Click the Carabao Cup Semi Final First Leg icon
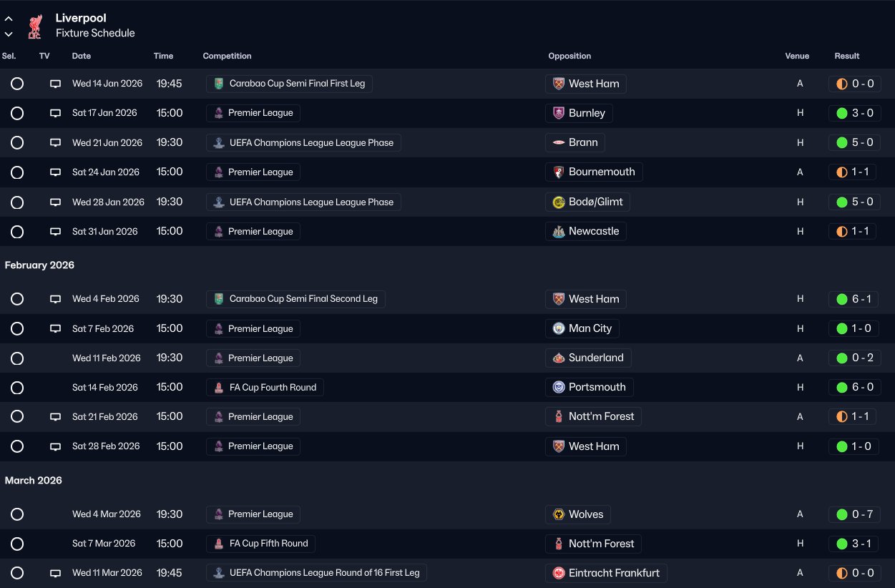Image resolution: width=895 pixels, height=588 pixels. (x=219, y=84)
